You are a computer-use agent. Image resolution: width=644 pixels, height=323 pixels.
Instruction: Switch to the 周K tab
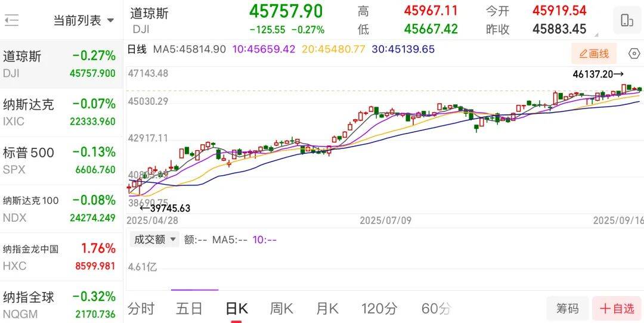(281, 309)
